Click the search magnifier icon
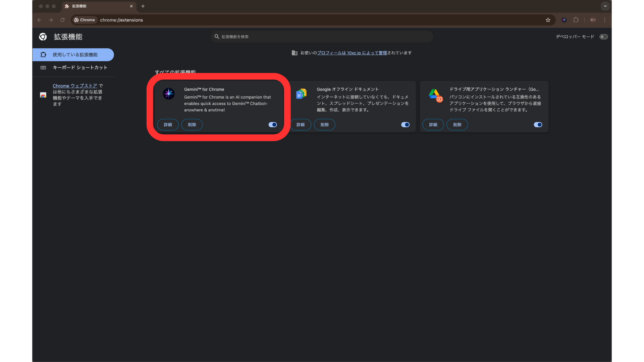644x362 pixels. tap(217, 37)
